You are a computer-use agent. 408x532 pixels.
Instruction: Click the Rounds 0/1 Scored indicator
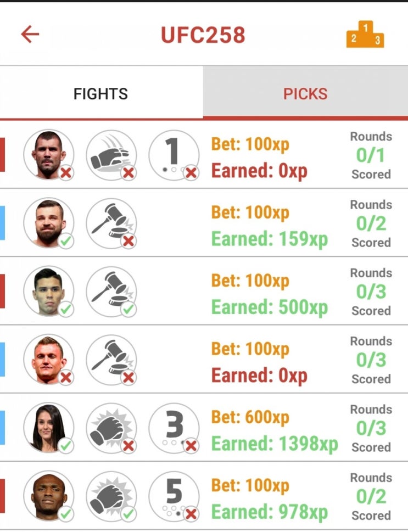pyautogui.click(x=371, y=155)
